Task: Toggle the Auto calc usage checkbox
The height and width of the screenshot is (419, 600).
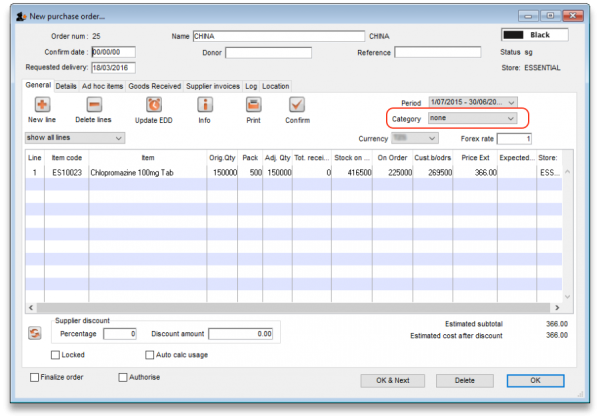Action: [x=150, y=354]
